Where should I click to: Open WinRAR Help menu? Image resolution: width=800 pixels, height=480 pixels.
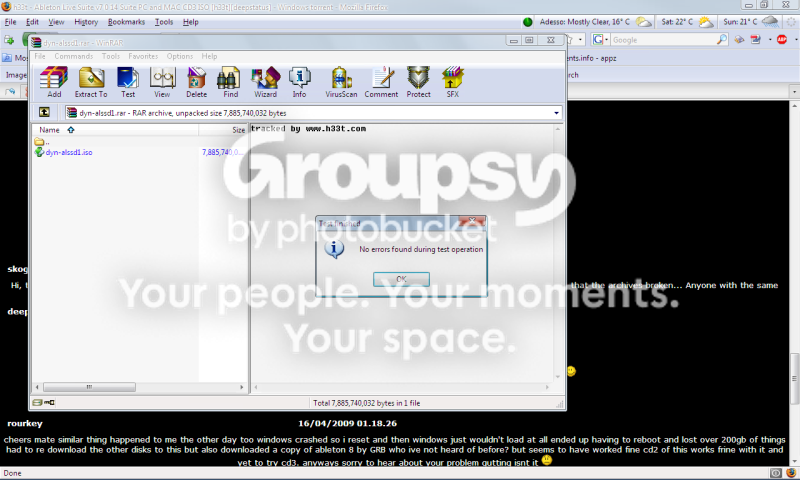click(x=209, y=56)
